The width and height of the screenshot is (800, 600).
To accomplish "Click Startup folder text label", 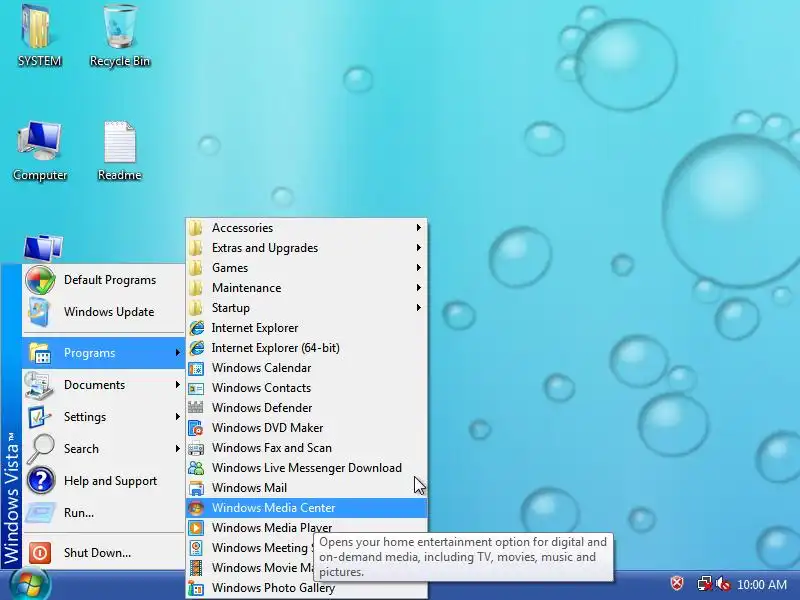I will point(231,308).
